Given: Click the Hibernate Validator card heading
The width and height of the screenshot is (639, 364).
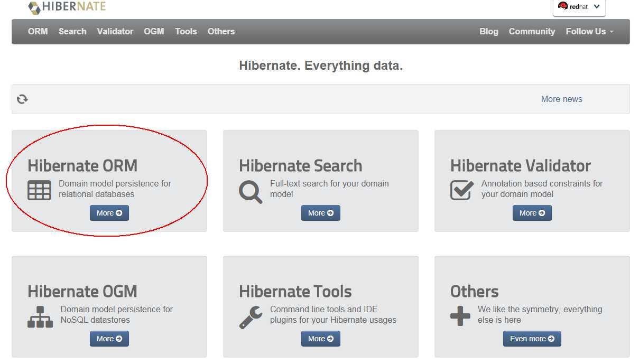Looking at the screenshot, I should point(521,165).
